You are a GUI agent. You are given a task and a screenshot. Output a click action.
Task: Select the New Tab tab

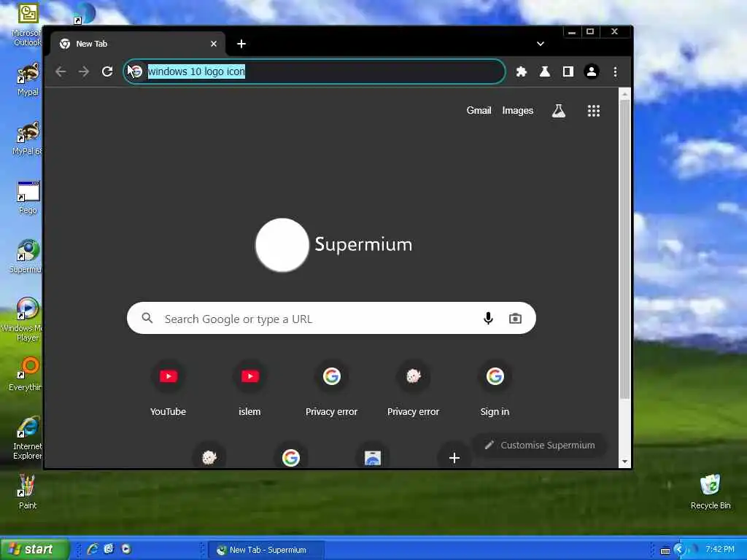pyautogui.click(x=138, y=44)
